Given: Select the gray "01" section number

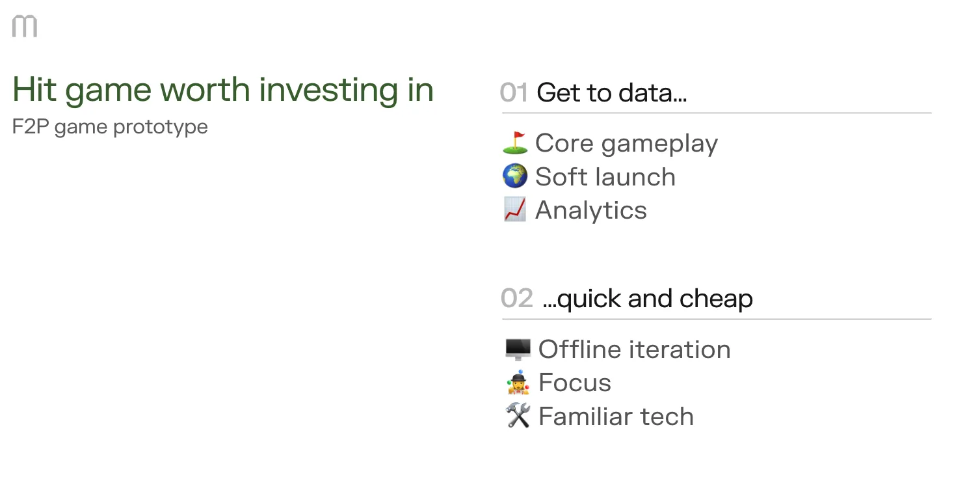Looking at the screenshot, I should [514, 93].
